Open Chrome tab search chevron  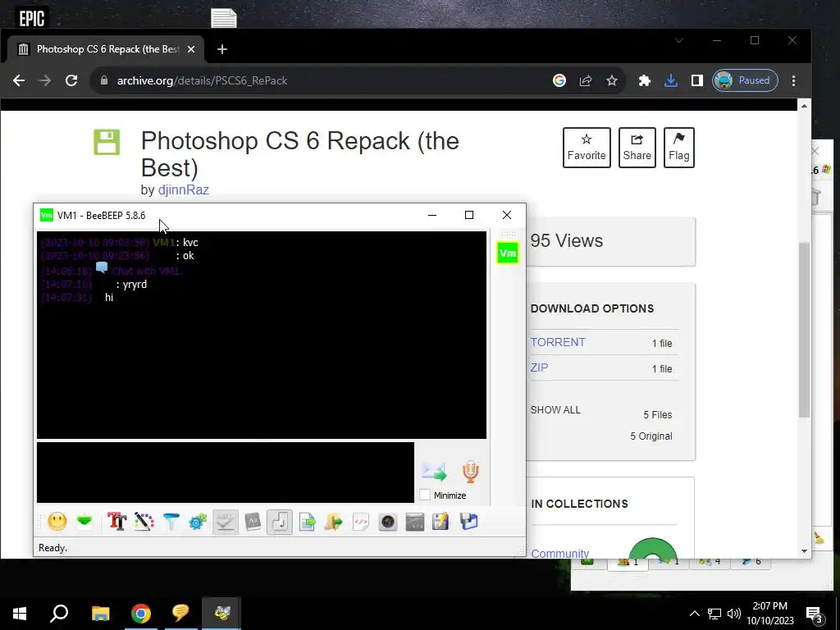(678, 41)
